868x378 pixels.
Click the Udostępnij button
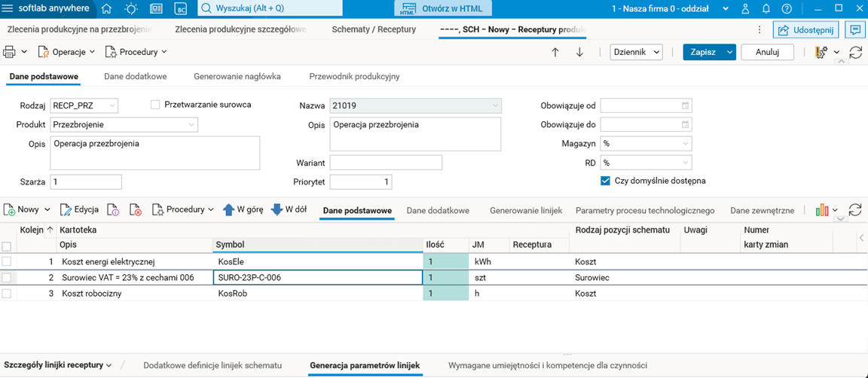[x=805, y=30]
